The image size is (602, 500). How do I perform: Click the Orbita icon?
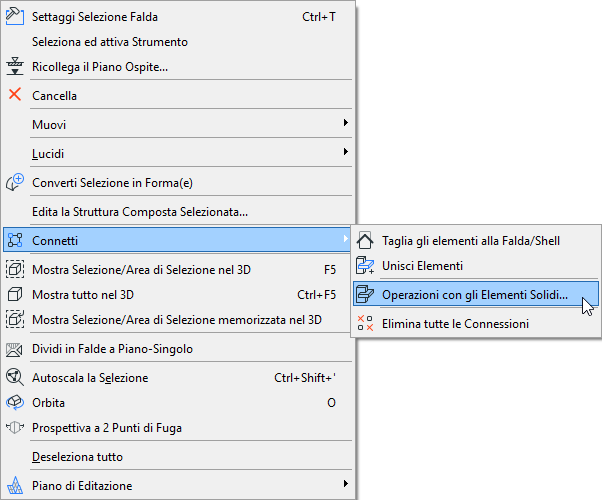tap(15, 403)
